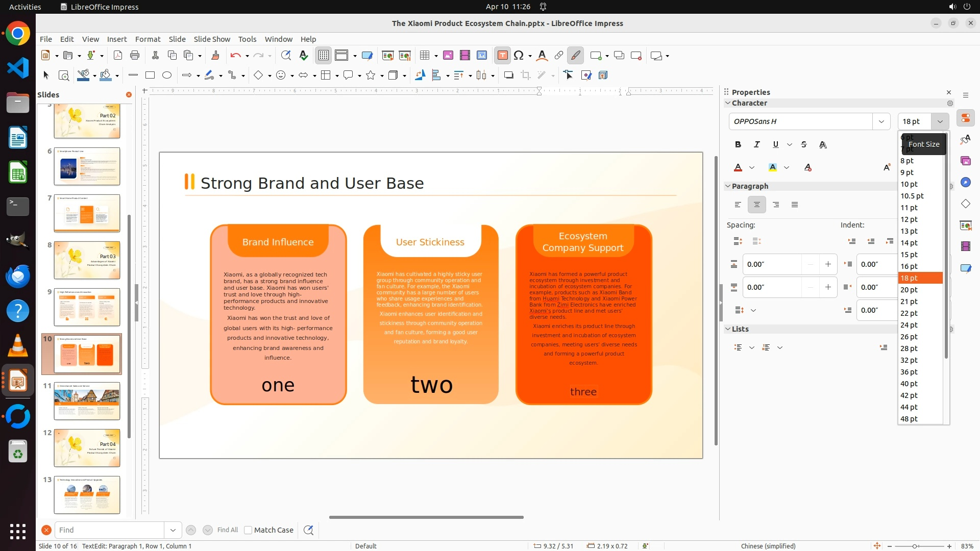Image resolution: width=980 pixels, height=551 pixels.
Task: Collapse the Lists section
Action: click(x=728, y=329)
